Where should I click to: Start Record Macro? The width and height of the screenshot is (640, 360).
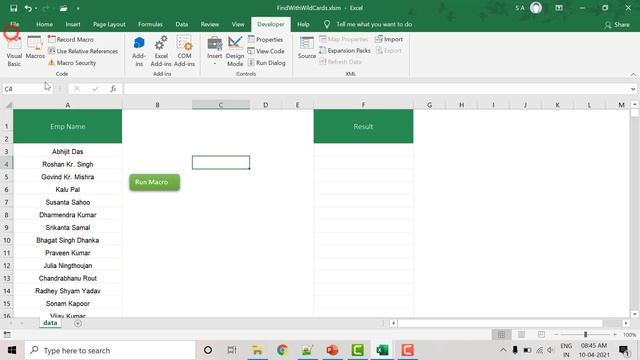[x=71, y=40]
